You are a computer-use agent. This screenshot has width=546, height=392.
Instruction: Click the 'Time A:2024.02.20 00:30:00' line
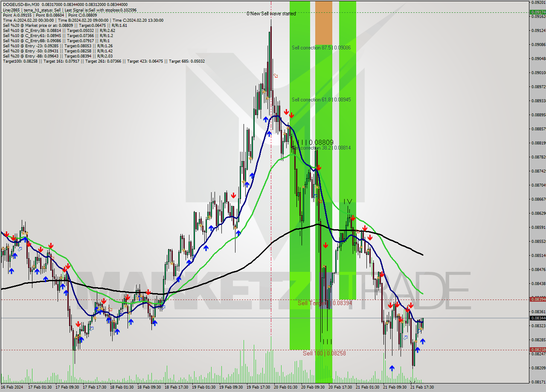click(83, 20)
